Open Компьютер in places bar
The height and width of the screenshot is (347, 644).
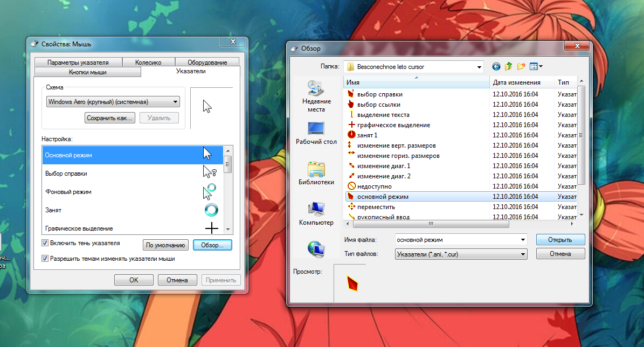[316, 213]
